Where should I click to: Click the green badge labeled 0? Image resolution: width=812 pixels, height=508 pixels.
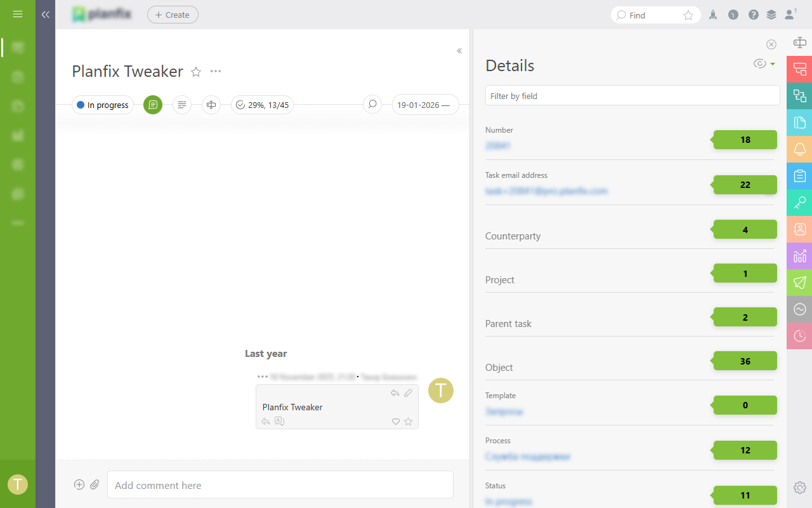743,405
